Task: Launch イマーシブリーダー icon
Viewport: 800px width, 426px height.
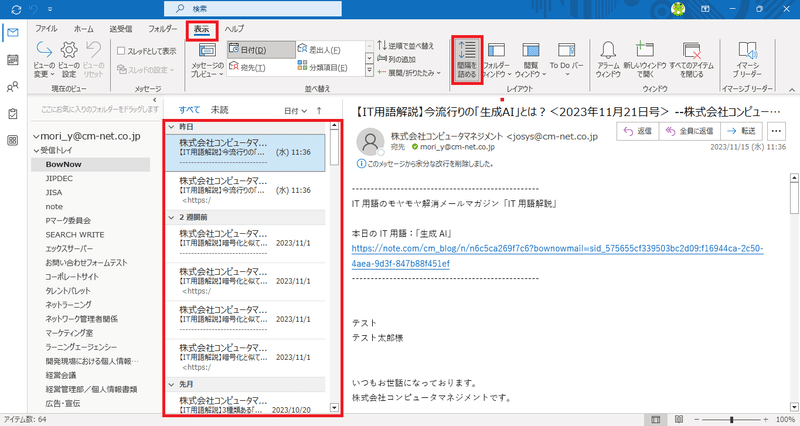Action: point(747,59)
